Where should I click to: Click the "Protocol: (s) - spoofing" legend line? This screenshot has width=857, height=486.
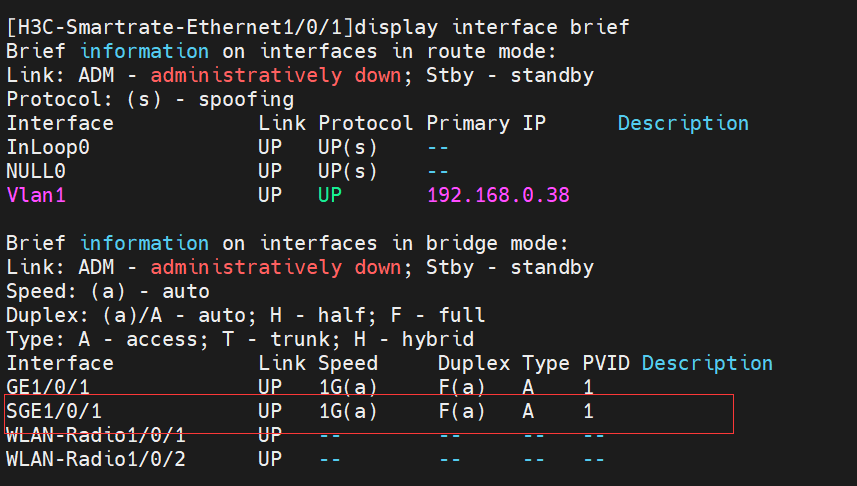coord(150,99)
